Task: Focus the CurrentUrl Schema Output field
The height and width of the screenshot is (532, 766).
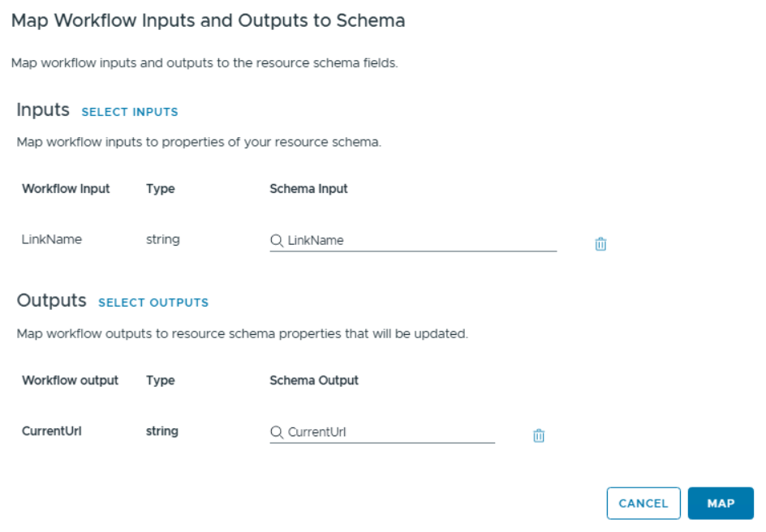Action: click(389, 432)
